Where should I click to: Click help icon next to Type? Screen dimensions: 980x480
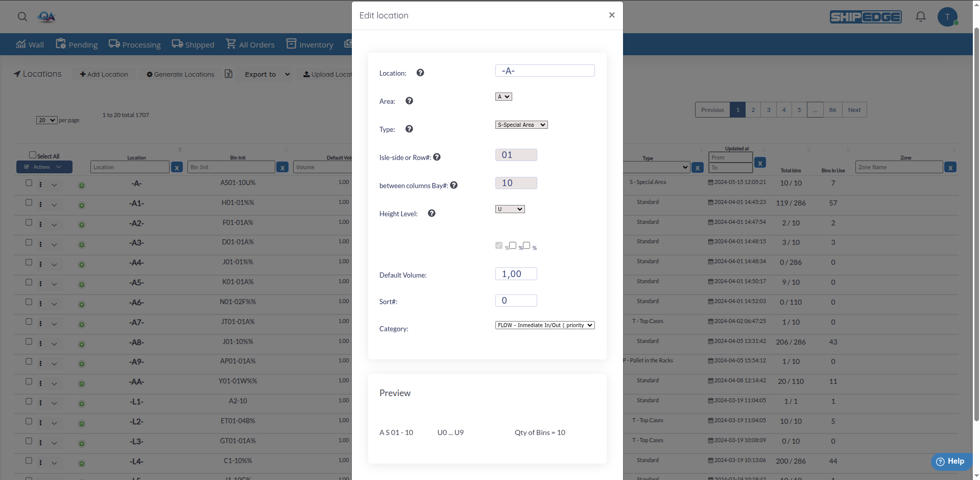(409, 129)
